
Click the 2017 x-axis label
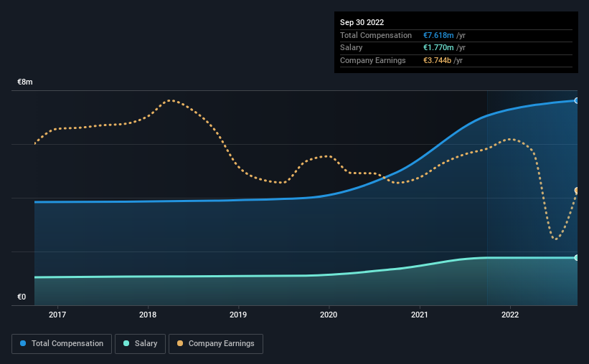click(57, 315)
